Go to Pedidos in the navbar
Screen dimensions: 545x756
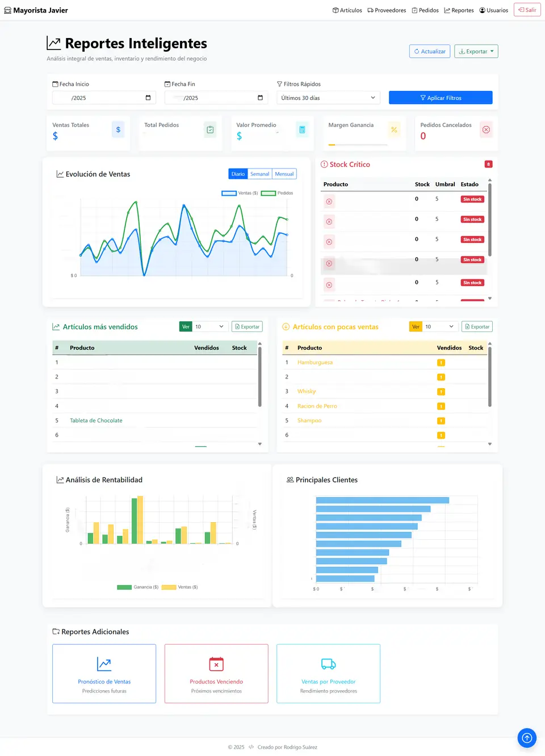click(x=425, y=10)
